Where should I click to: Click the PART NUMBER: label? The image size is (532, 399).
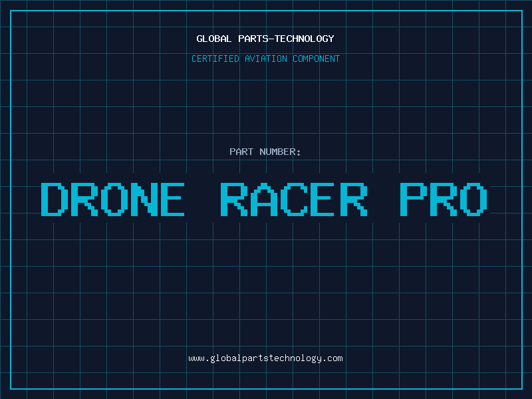[265, 152]
